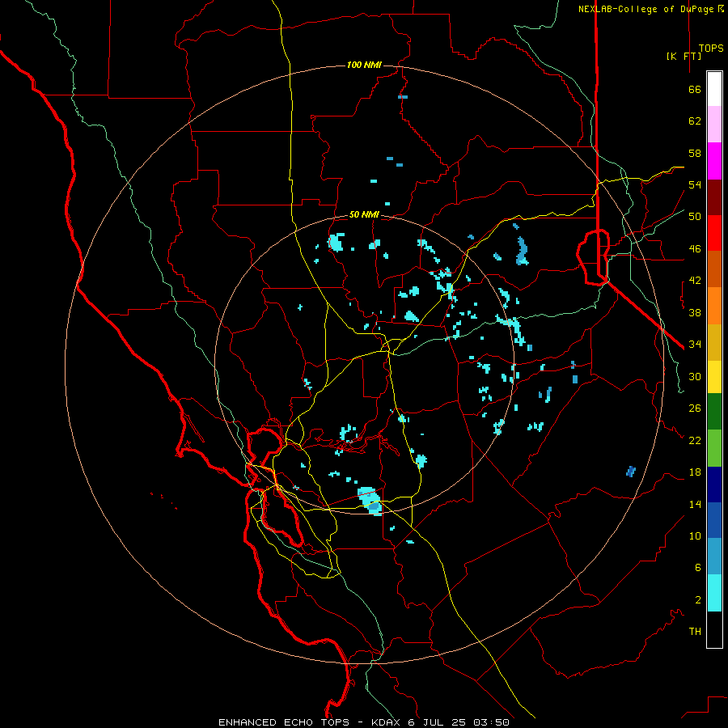Click the legend value 2

pyautogui.click(x=698, y=600)
